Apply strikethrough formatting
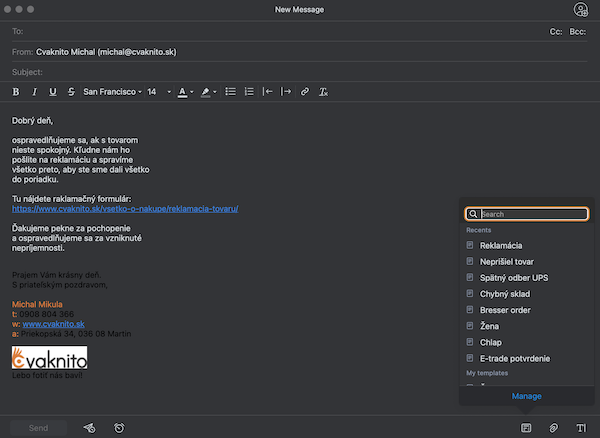600x438 pixels. (x=71, y=92)
